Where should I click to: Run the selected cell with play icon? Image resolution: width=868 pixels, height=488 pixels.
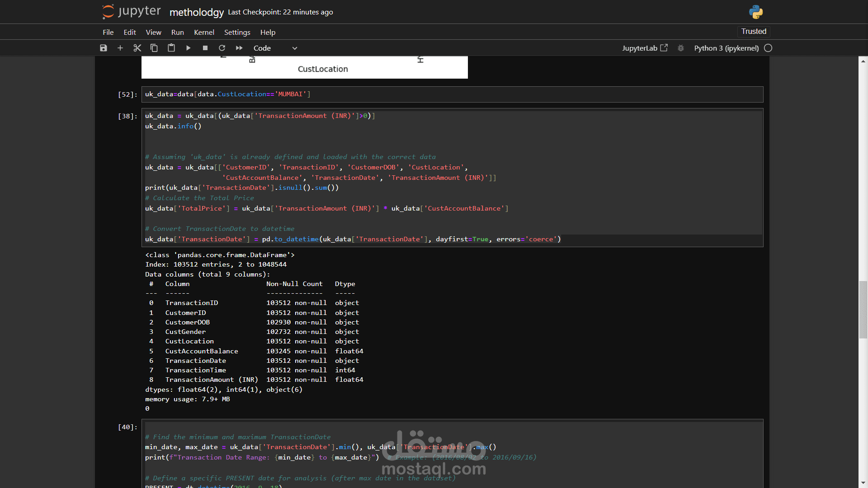[x=188, y=48]
